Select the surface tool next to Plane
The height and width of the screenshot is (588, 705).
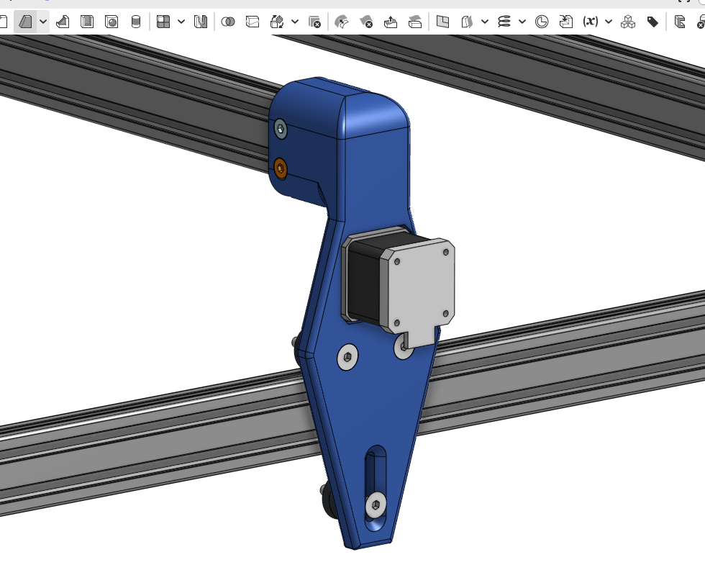pyautogui.click(x=467, y=22)
